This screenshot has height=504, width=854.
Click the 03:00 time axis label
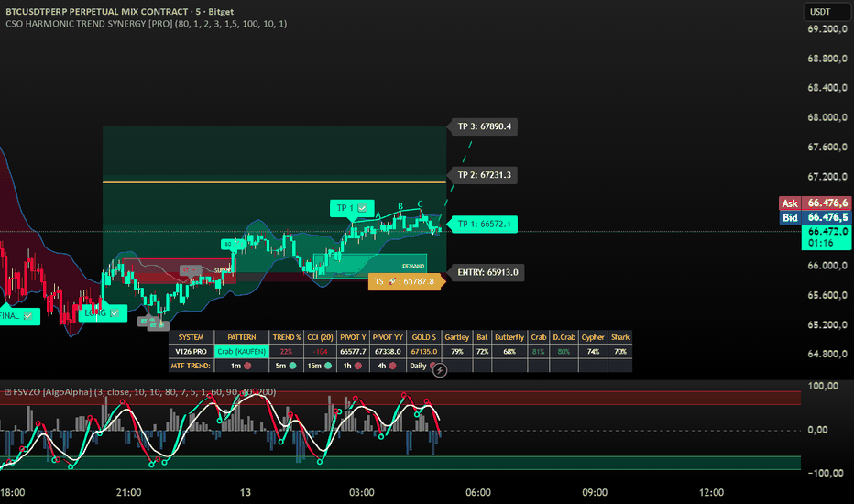pyautogui.click(x=362, y=493)
